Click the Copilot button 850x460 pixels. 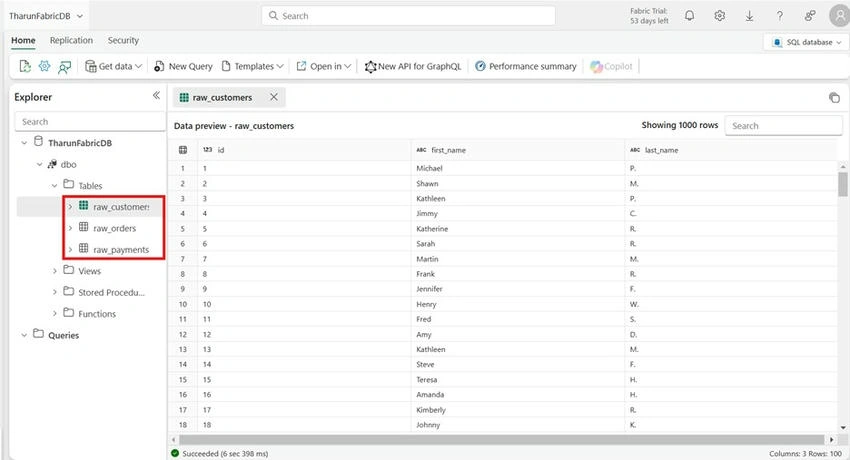tap(611, 66)
